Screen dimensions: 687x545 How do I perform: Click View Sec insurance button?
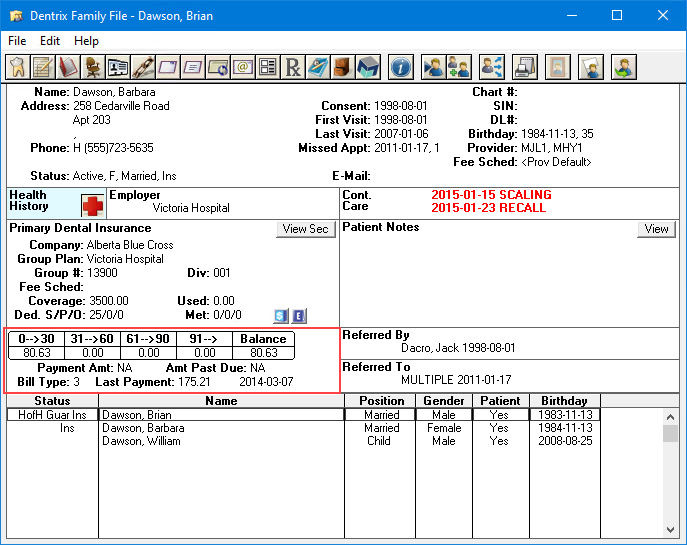click(305, 229)
